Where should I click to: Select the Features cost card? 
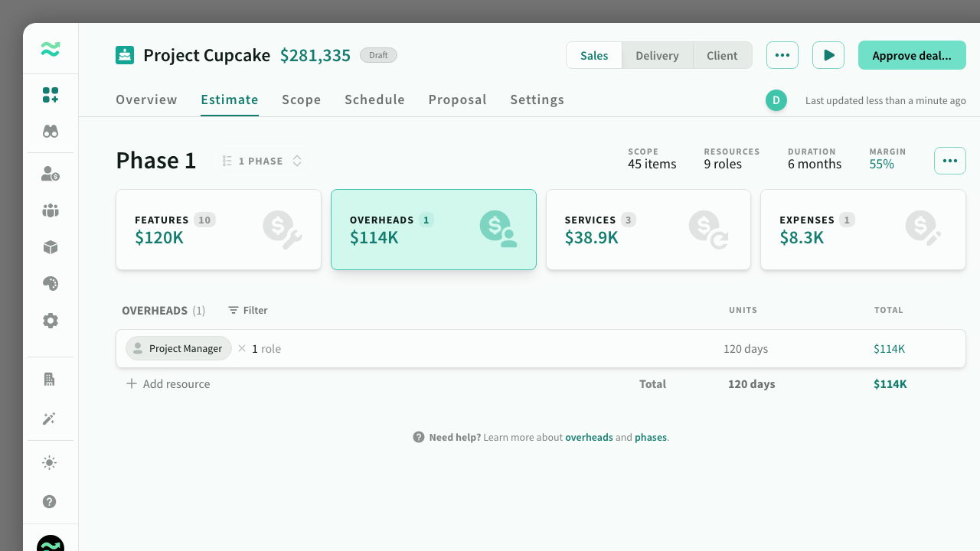pyautogui.click(x=218, y=230)
